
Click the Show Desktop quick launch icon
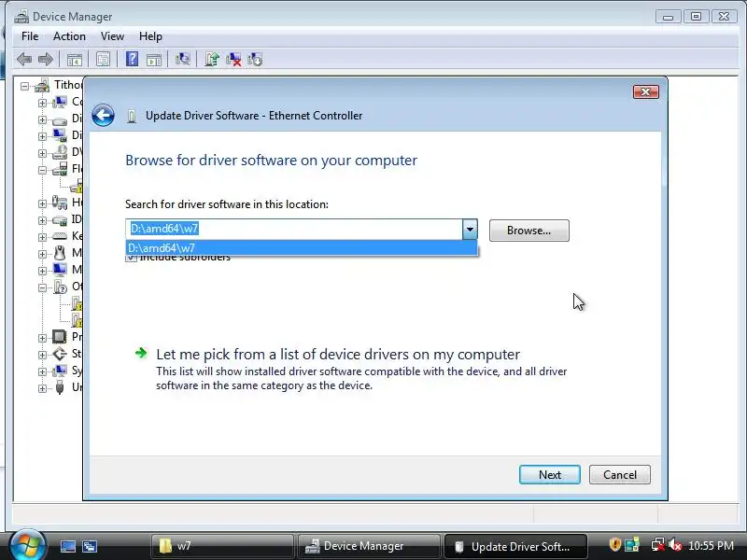(67, 547)
